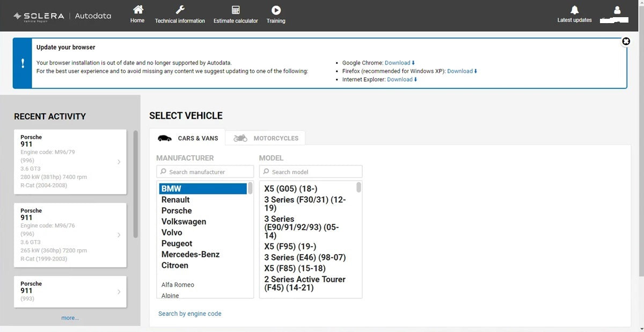Expand the Porsche 911 M96/79 recent entry chevron

[119, 162]
